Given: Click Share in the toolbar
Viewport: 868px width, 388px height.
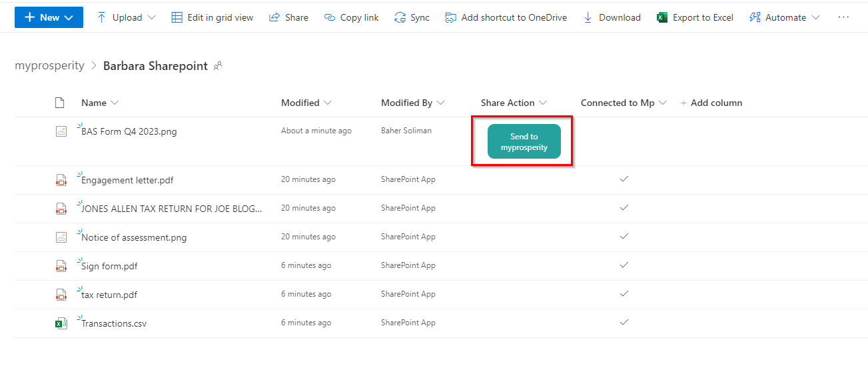Looking at the screenshot, I should (x=288, y=17).
